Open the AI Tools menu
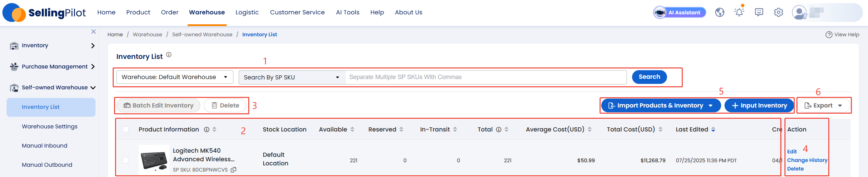868x177 pixels. tap(348, 12)
